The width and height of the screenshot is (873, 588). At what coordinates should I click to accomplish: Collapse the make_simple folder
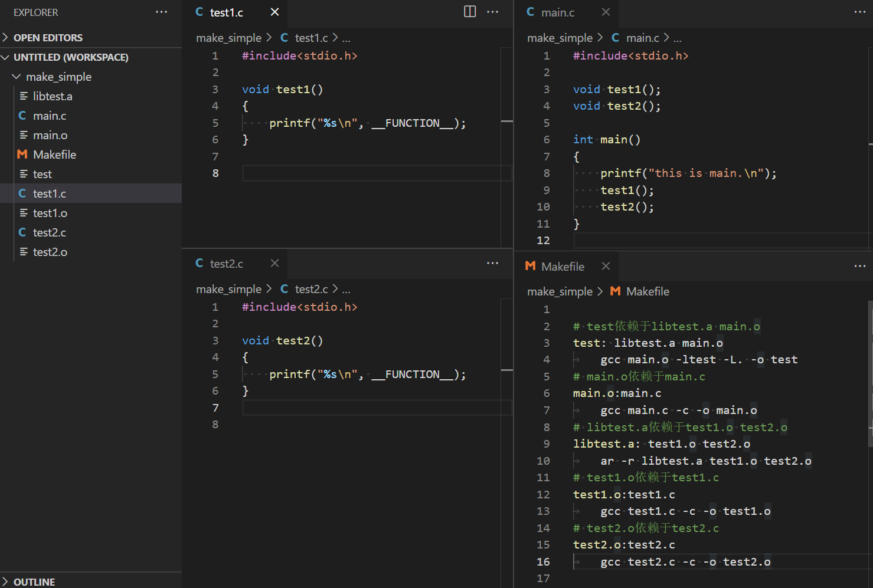(58, 77)
